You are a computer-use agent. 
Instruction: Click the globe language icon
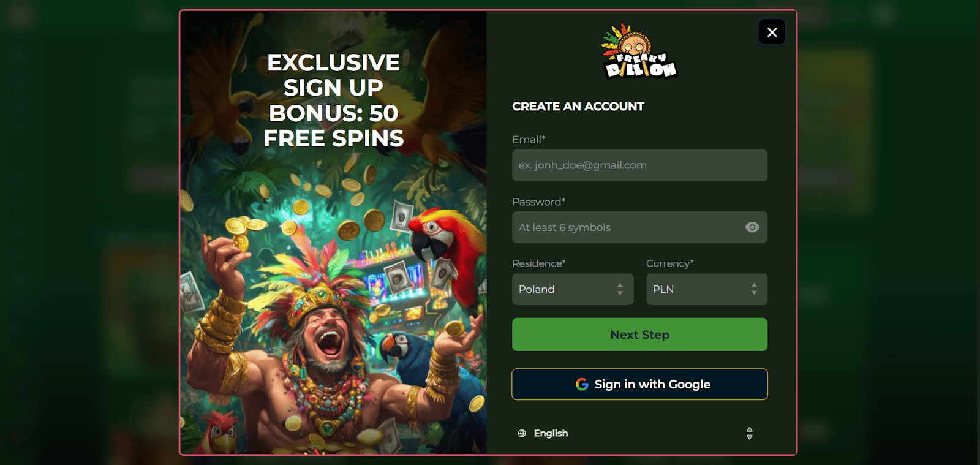(x=522, y=433)
